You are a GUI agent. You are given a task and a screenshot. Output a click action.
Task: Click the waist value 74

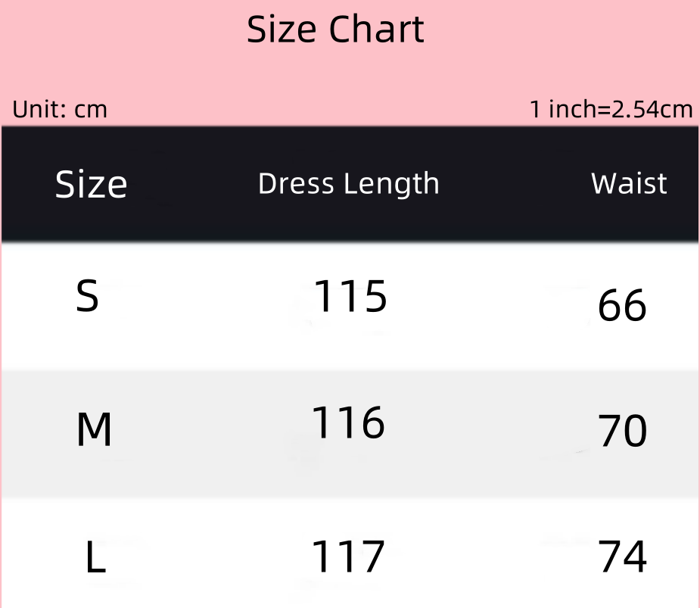pos(622,557)
